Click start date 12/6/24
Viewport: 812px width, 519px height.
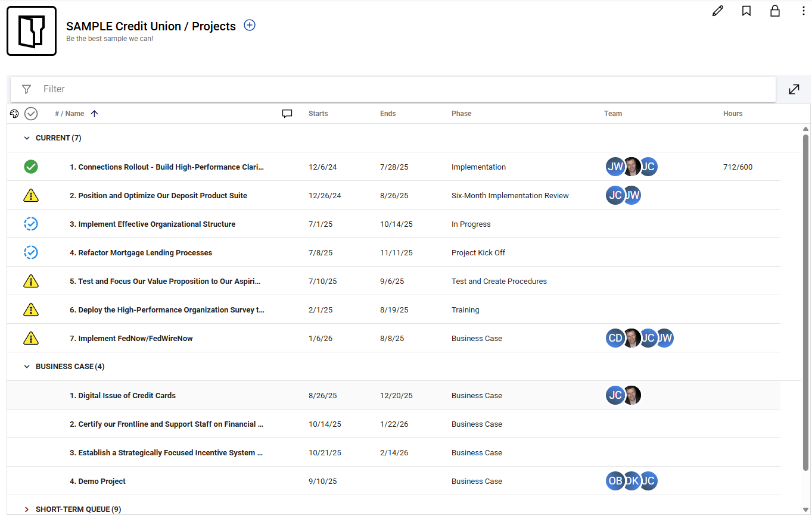coord(323,167)
